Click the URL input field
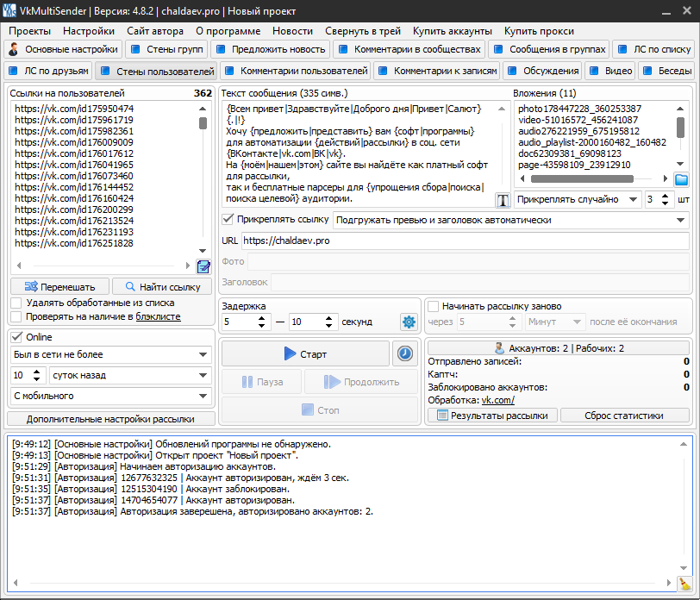Viewport: 700px width, 600px height. pyautogui.click(x=464, y=241)
